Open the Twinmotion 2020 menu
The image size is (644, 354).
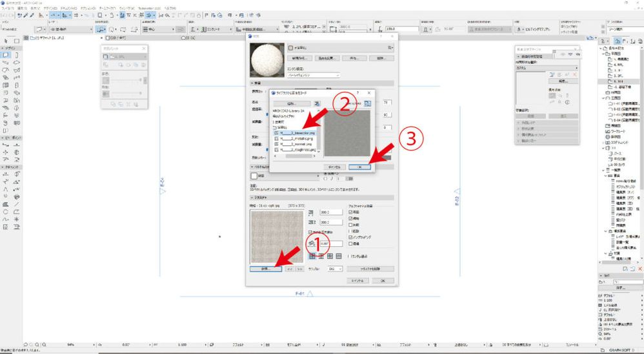coord(150,8)
